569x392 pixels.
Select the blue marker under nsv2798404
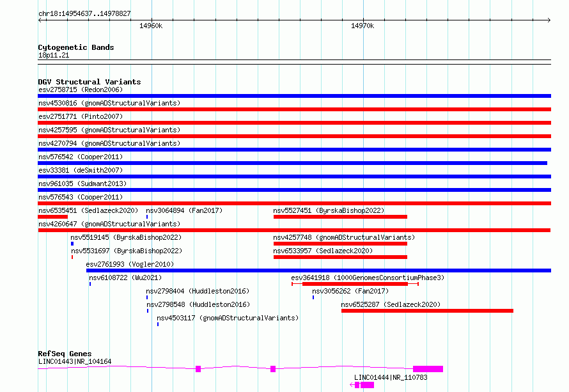pos(147,297)
